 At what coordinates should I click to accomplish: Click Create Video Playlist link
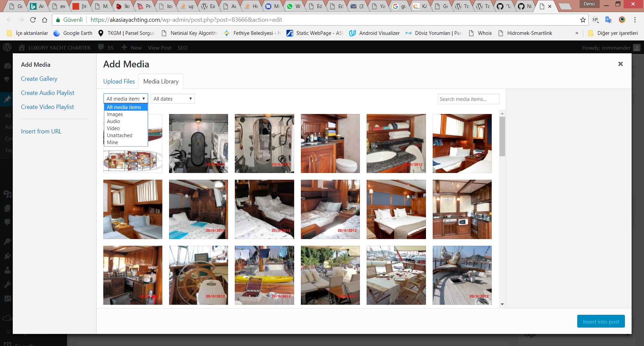pyautogui.click(x=47, y=107)
